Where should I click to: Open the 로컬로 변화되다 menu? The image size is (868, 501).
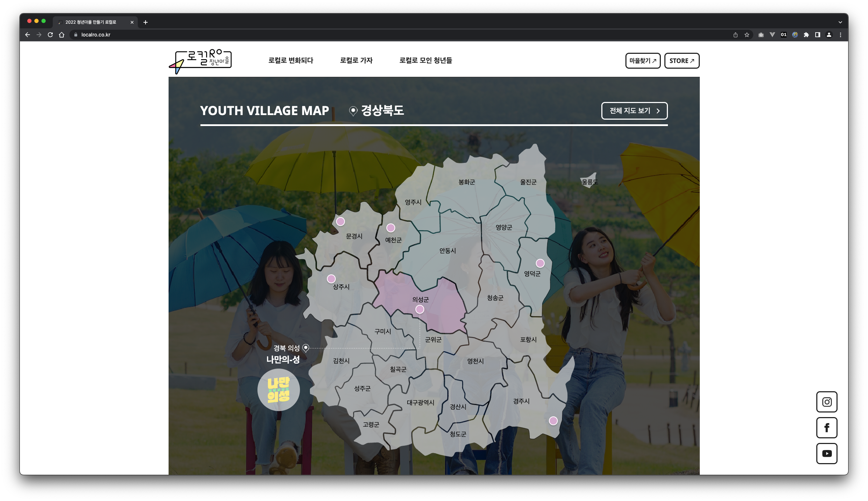[x=291, y=61]
